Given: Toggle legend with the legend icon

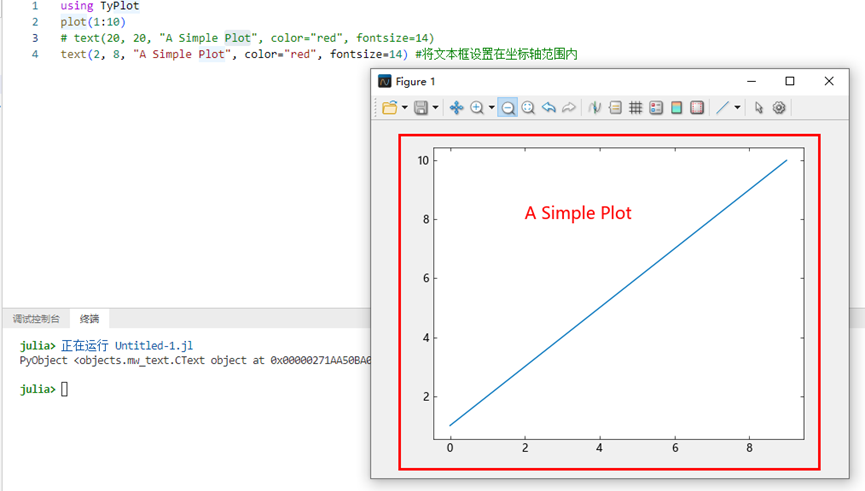Looking at the screenshot, I should [656, 108].
